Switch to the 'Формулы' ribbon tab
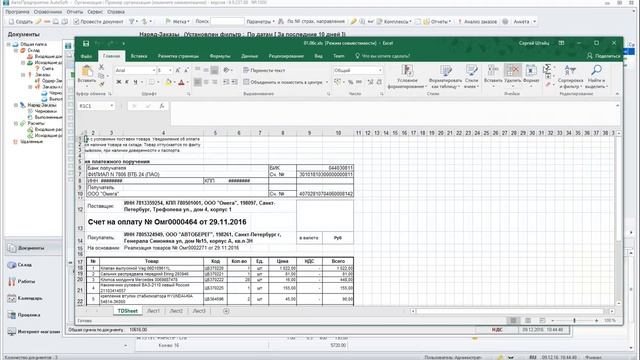This screenshot has width=640, height=360. [x=220, y=56]
